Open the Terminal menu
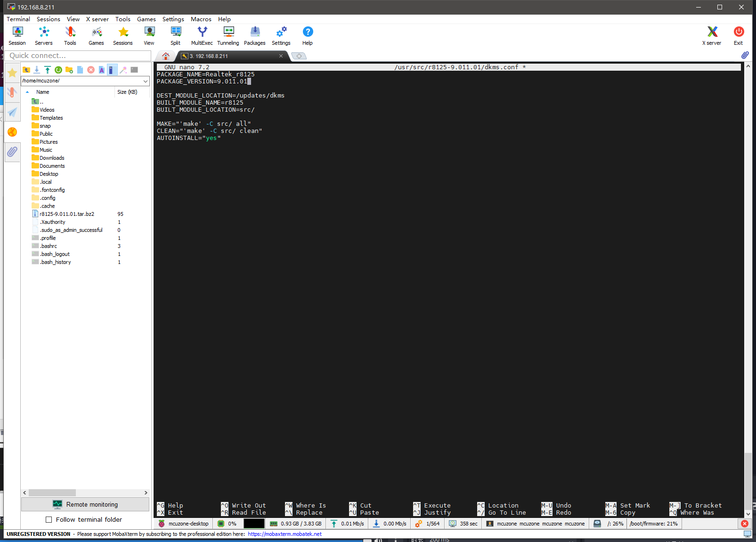Image resolution: width=756 pixels, height=542 pixels. click(x=18, y=19)
